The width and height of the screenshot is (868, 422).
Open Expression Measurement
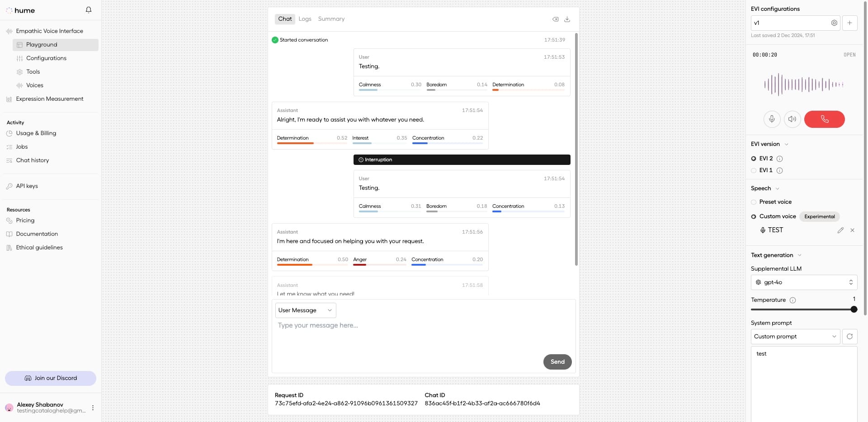(50, 99)
